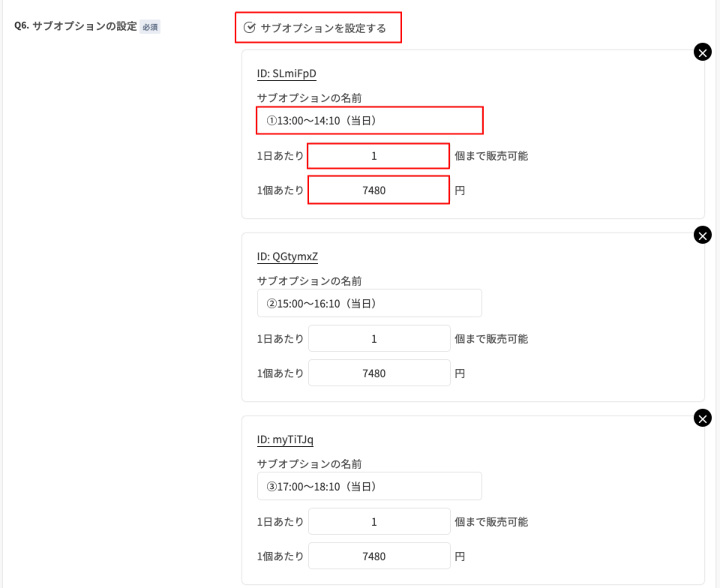720x588 pixels.
Task: Focus daily quantity field for myTiTJq
Action: (x=379, y=522)
